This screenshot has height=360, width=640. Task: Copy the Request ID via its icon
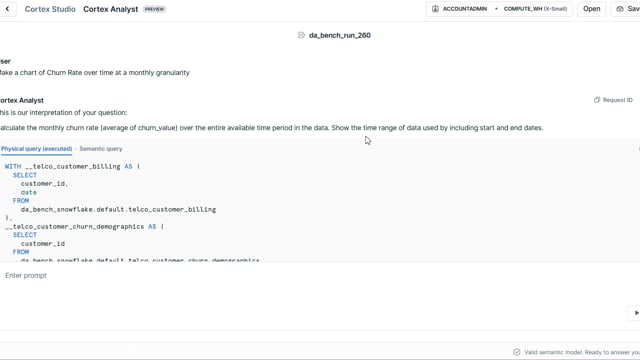pyautogui.click(x=597, y=100)
